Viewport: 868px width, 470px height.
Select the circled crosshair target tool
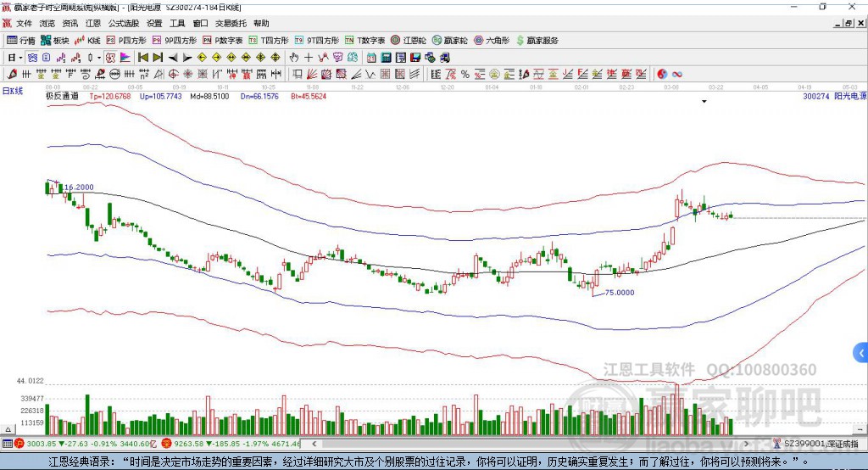click(173, 75)
